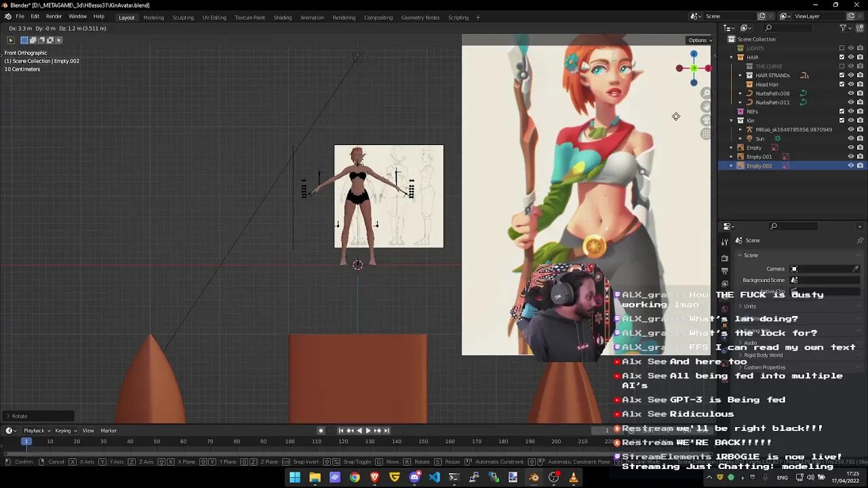Expand NurbsPath.008 in the outliner
Viewport: 868px width, 488px height.
pyautogui.click(x=741, y=94)
